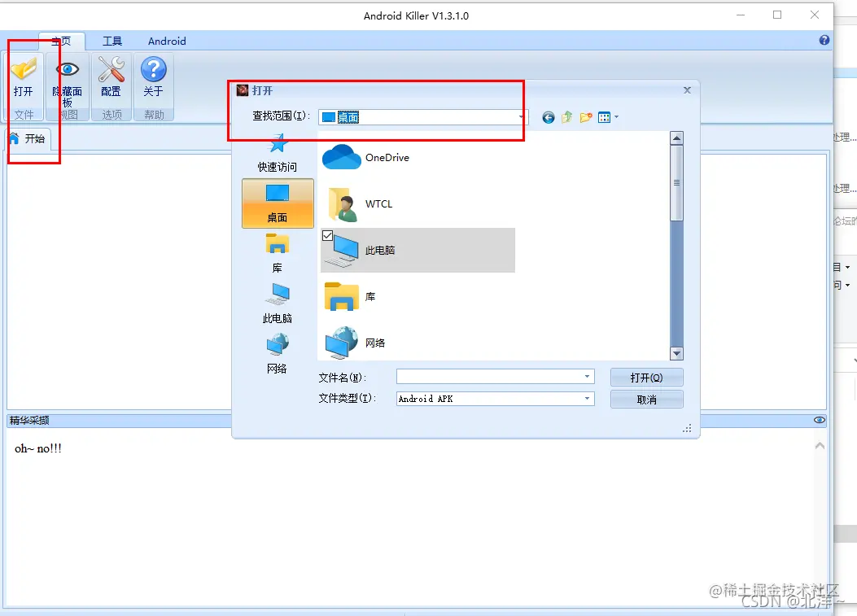The width and height of the screenshot is (857, 616).
Task: Click the 此电脑 row in file list
Action: [418, 251]
